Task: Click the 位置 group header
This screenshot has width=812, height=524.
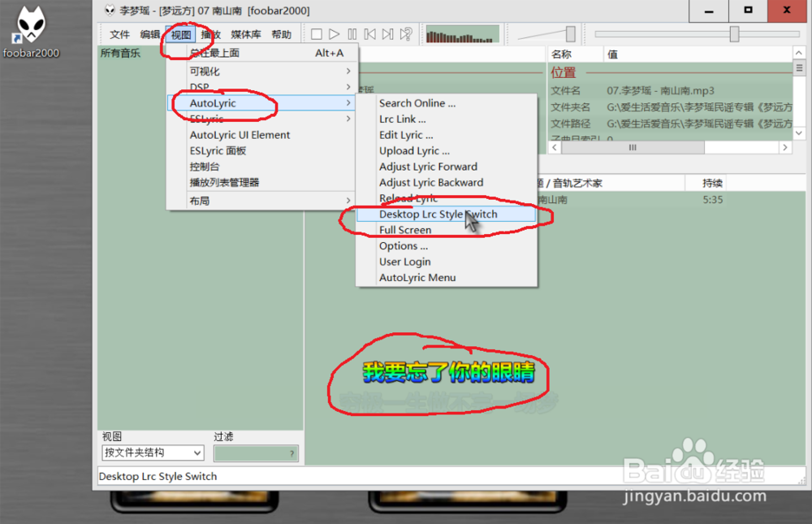Action: (x=564, y=72)
